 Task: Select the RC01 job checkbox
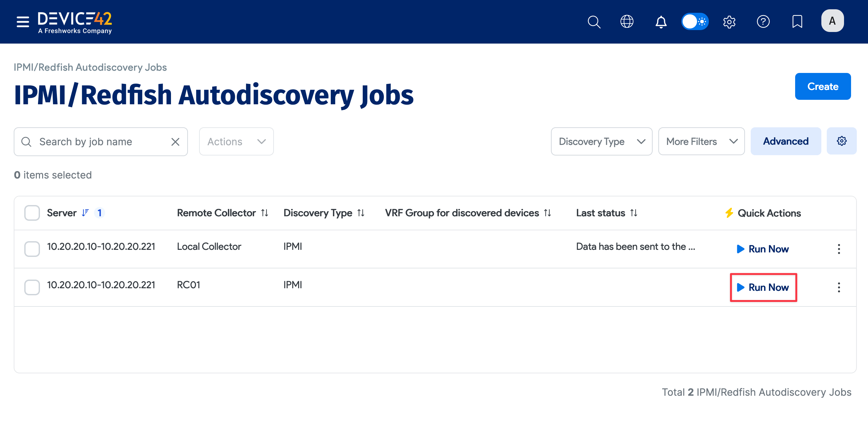32,287
